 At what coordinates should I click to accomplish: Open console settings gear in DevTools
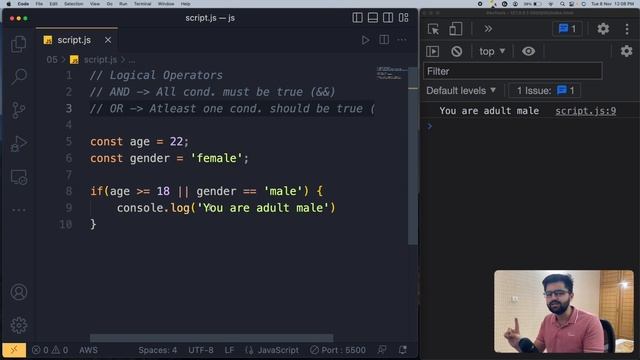point(626,51)
